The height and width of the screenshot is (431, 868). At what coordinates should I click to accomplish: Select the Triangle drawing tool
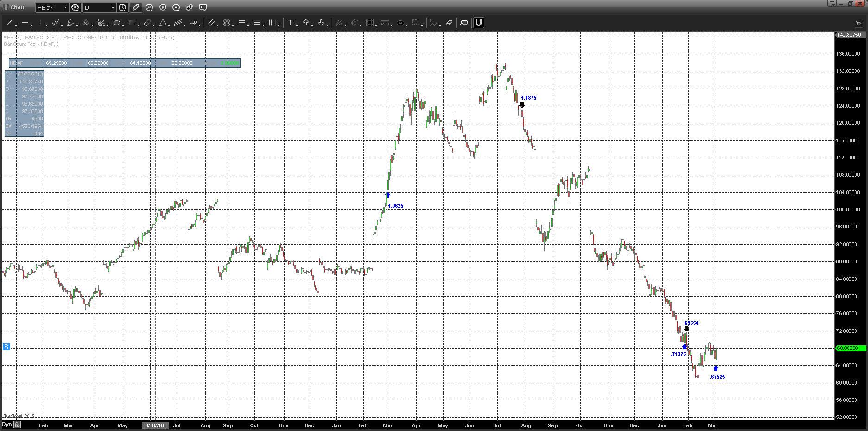coord(163,23)
